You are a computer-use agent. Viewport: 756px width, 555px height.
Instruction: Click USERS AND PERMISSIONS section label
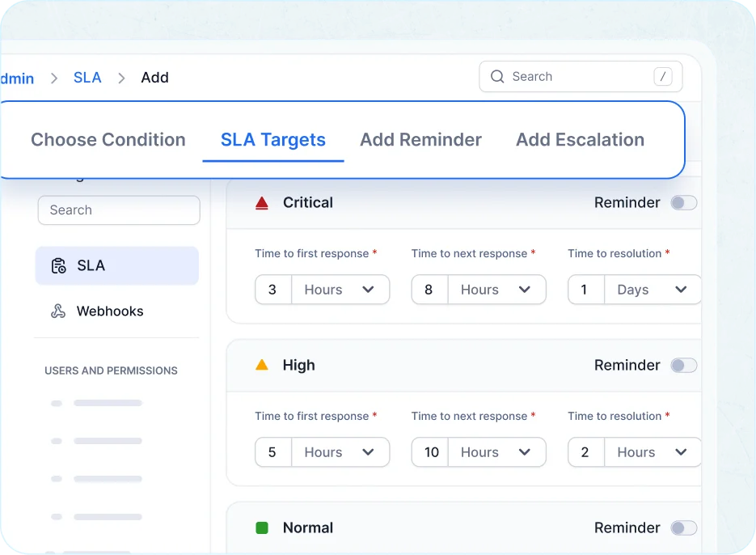tap(111, 371)
